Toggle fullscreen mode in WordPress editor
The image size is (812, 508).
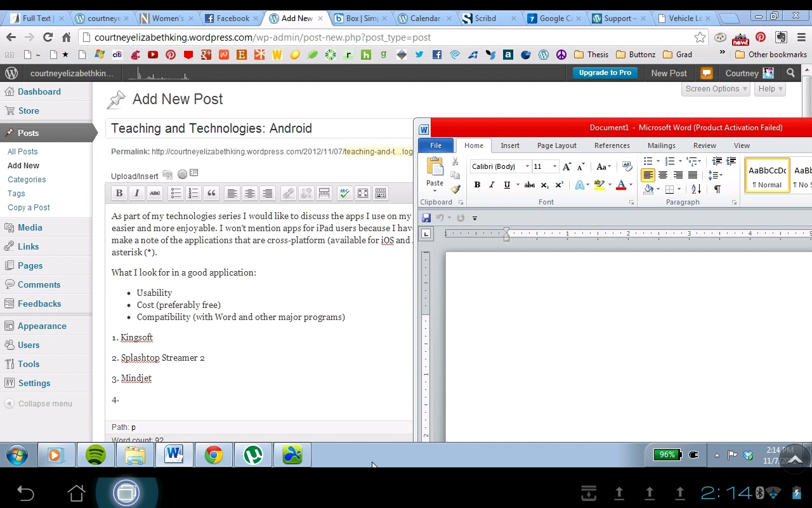coord(363,193)
